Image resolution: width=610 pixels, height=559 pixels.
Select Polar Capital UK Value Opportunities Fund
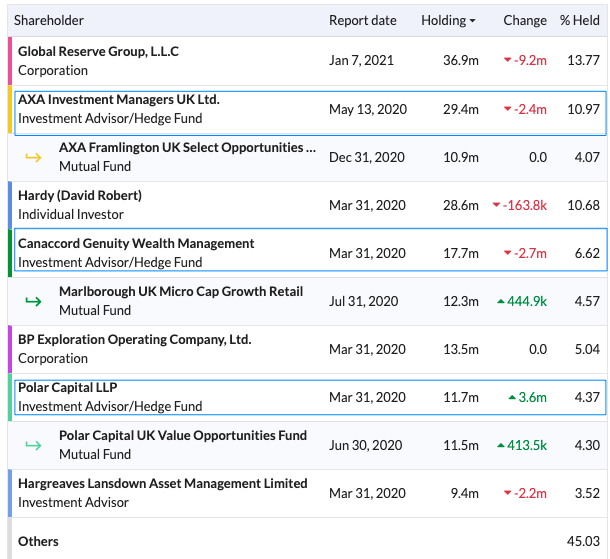183,435
